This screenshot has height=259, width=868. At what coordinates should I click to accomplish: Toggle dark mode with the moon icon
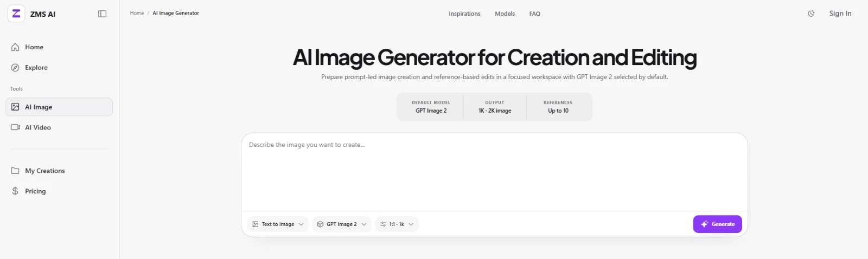pos(811,14)
